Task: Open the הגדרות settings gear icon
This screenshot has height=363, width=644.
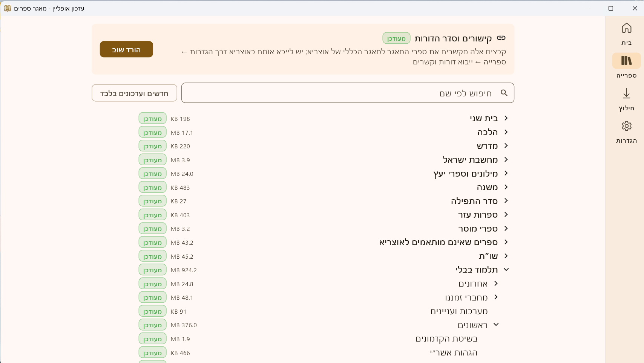Action: click(626, 126)
